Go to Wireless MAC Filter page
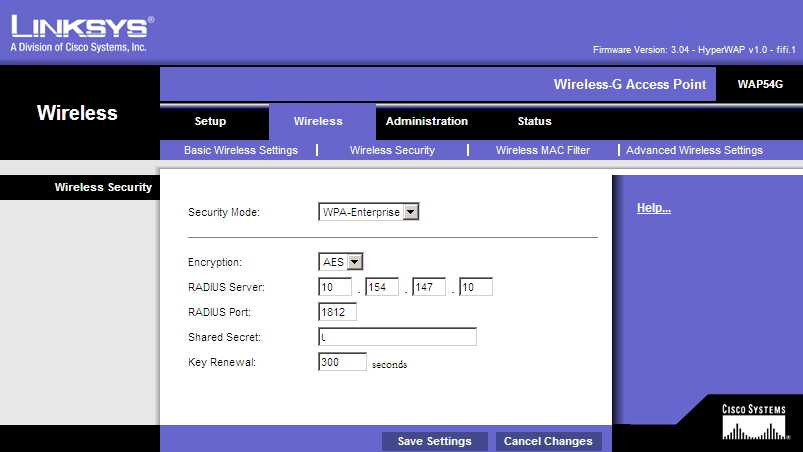This screenshot has width=803, height=452. 543,150
